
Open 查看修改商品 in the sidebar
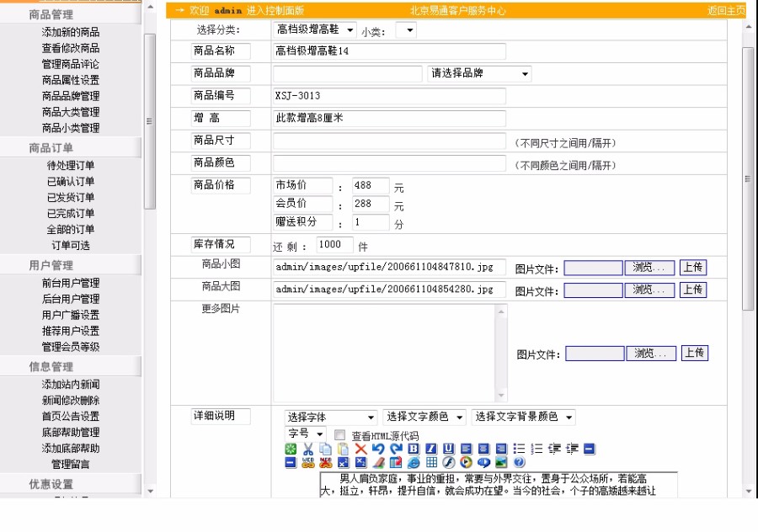tap(71, 48)
